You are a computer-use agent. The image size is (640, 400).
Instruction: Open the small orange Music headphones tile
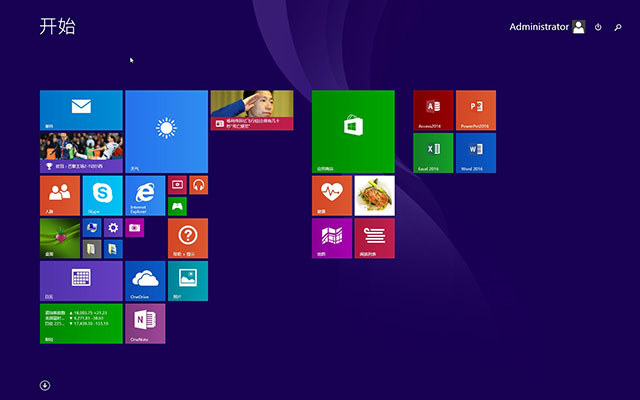click(198, 185)
